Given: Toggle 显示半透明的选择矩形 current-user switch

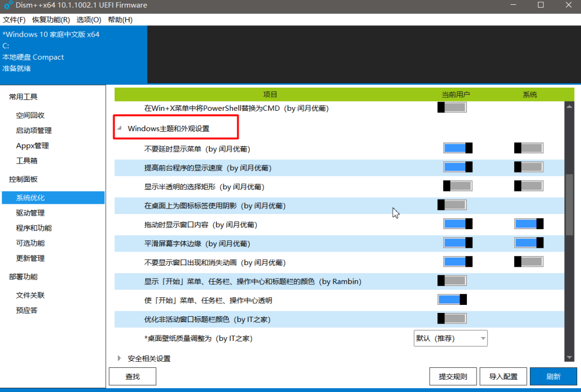Looking at the screenshot, I should [x=458, y=186].
